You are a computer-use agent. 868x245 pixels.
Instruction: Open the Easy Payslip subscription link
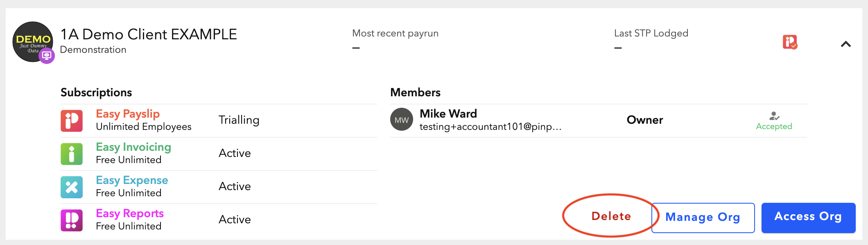(128, 114)
